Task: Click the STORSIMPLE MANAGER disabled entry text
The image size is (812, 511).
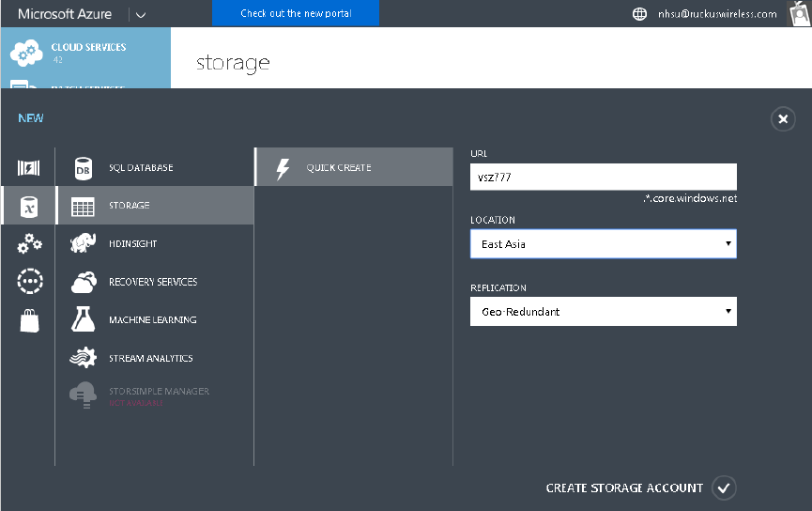Action: click(x=159, y=392)
